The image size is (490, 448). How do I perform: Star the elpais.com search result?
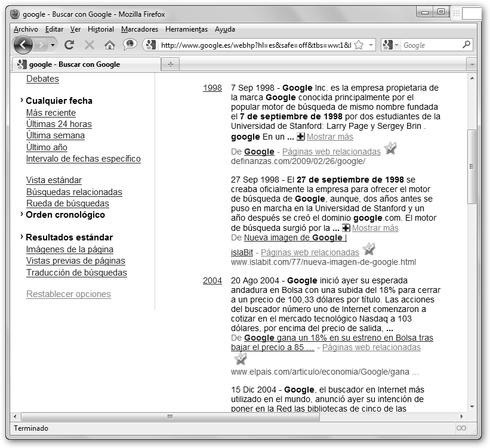[241, 359]
